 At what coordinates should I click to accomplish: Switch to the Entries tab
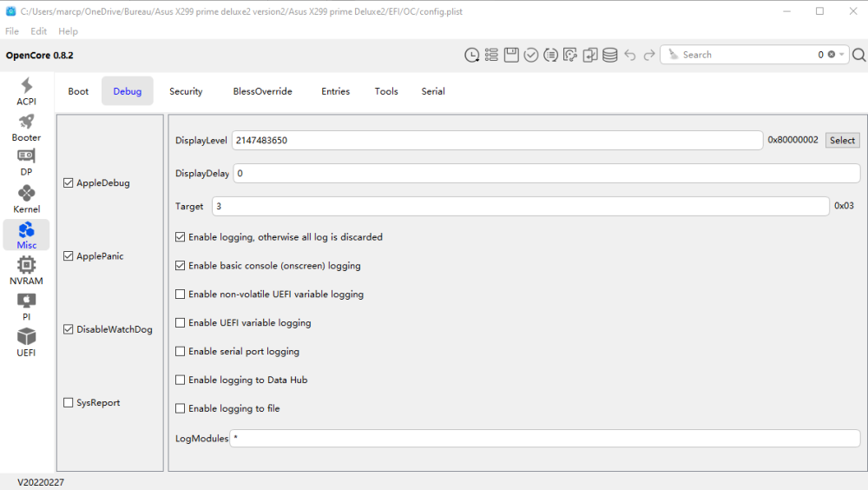[335, 91]
